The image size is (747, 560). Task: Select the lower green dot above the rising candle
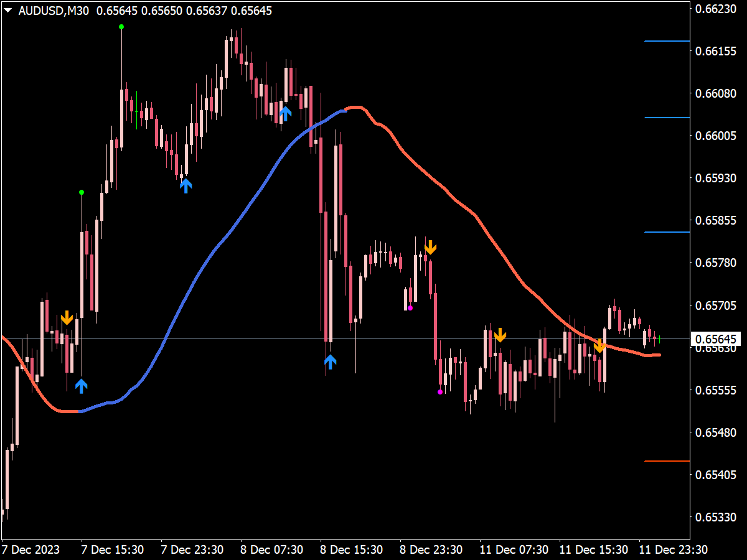coord(82,192)
